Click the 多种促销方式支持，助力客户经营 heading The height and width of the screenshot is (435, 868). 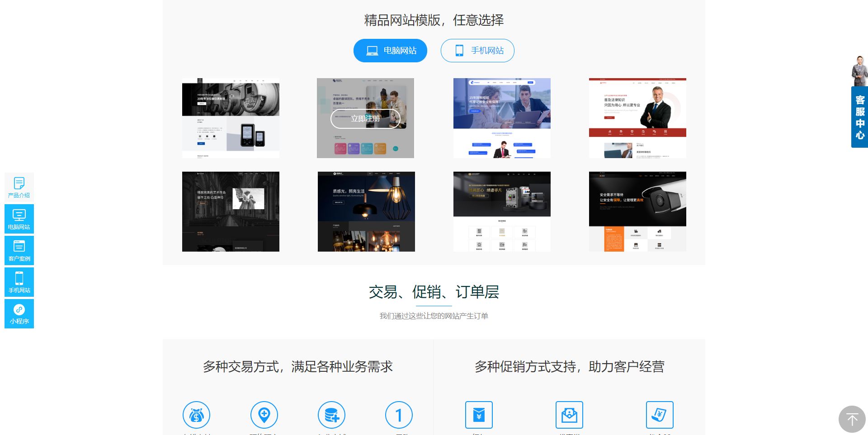pos(570,366)
